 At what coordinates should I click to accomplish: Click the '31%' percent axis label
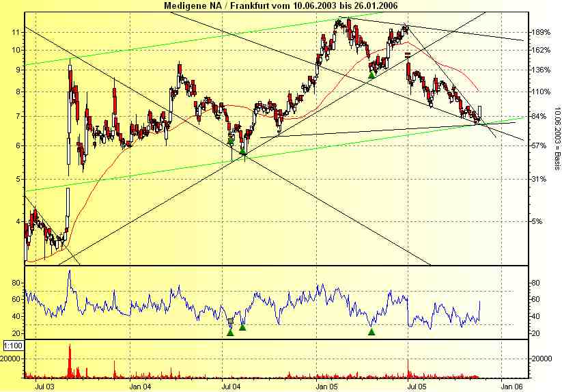(539, 179)
